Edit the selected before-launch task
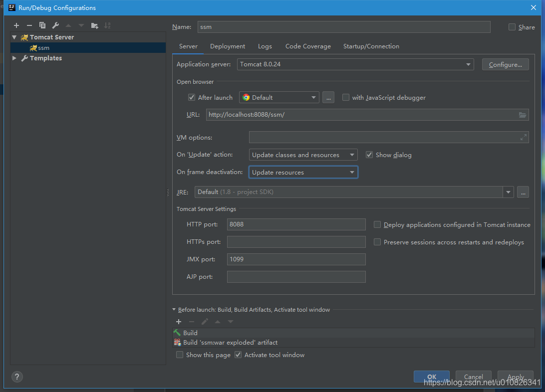The width and height of the screenshot is (545, 392). tap(205, 322)
